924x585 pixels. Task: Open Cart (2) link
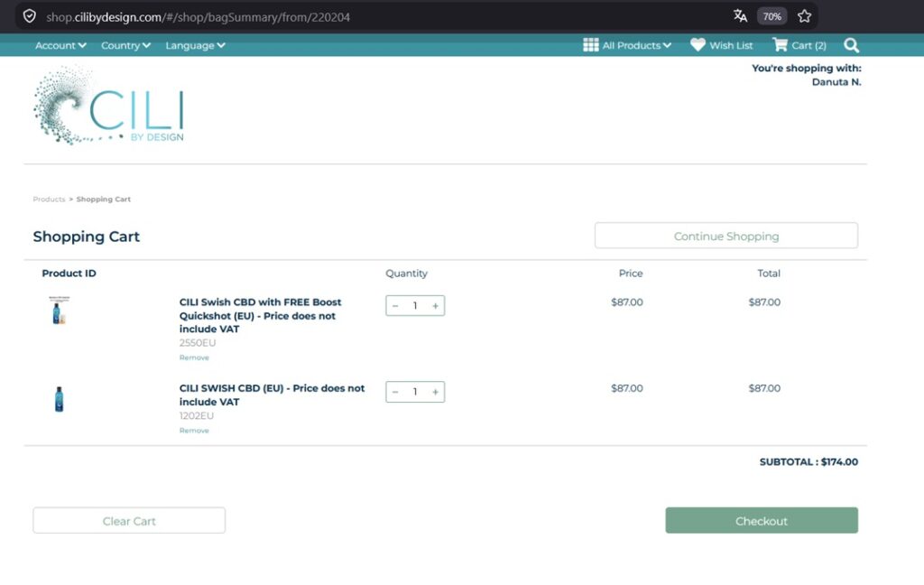coord(808,45)
